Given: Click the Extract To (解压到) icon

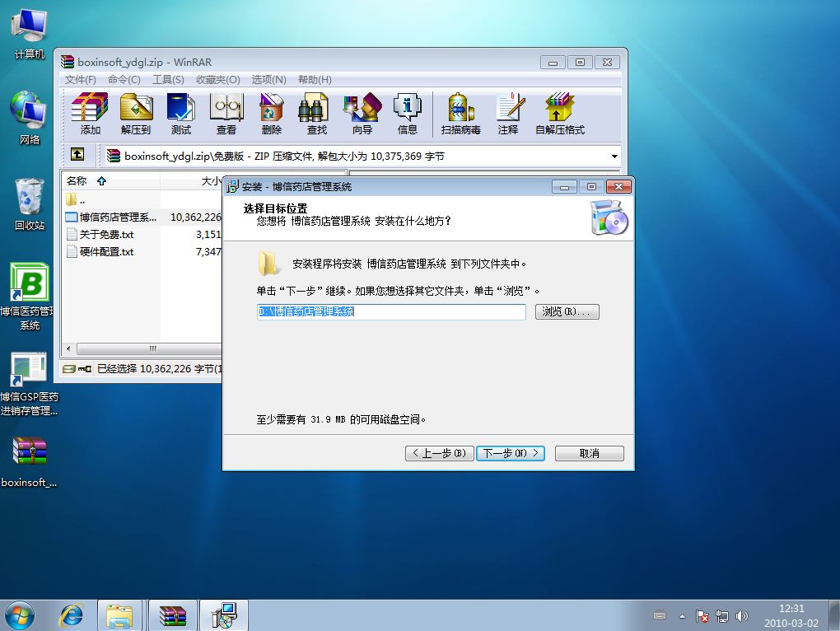Looking at the screenshot, I should click(136, 115).
